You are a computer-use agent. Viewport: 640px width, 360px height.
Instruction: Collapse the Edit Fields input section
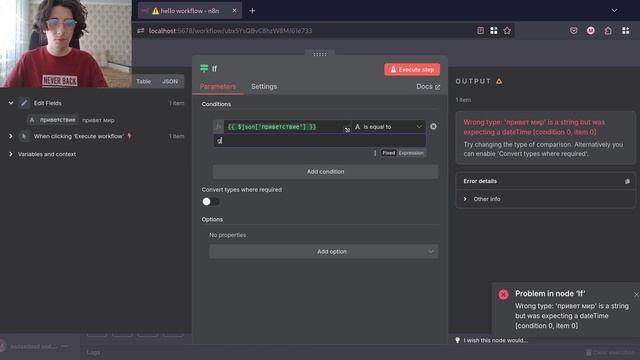click(x=11, y=103)
